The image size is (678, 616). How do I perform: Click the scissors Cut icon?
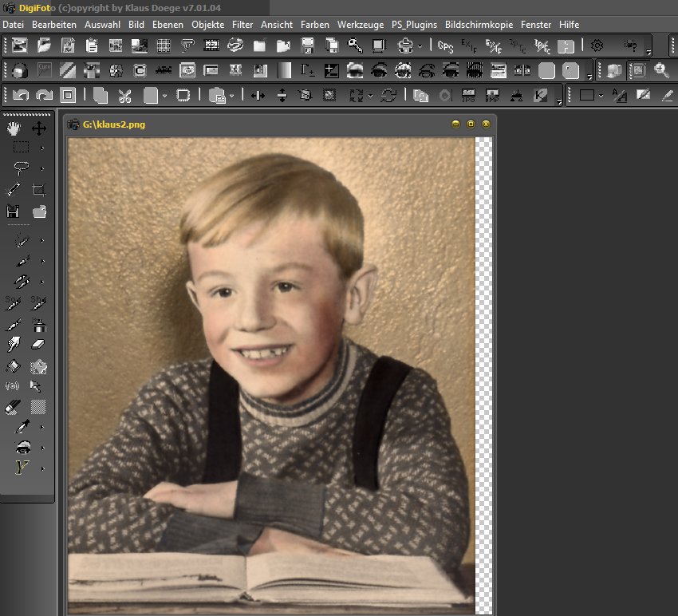(x=124, y=96)
